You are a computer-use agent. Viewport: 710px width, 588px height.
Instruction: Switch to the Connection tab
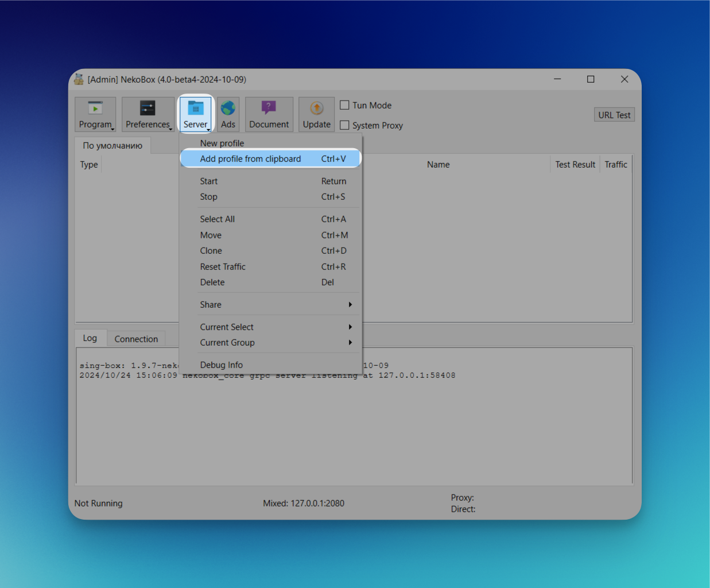point(136,339)
